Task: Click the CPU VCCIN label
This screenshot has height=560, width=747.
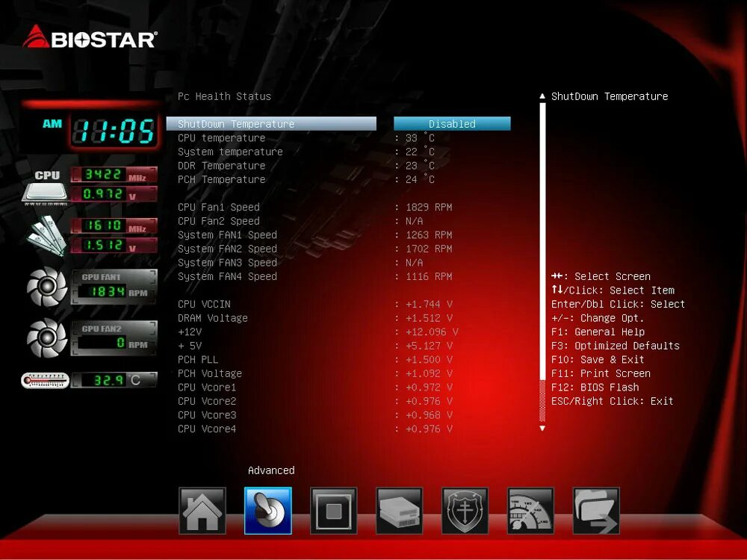Action: point(204,305)
